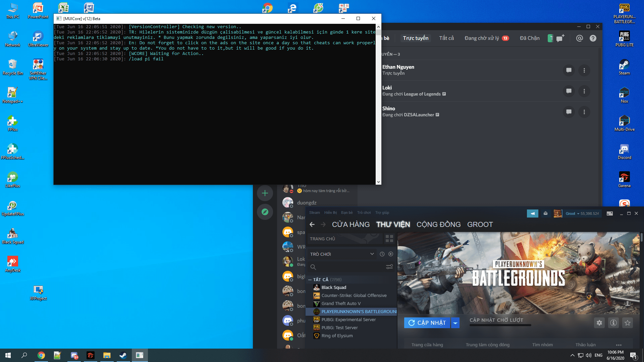Open SoftEther VPN Client desktop icon

[38, 69]
